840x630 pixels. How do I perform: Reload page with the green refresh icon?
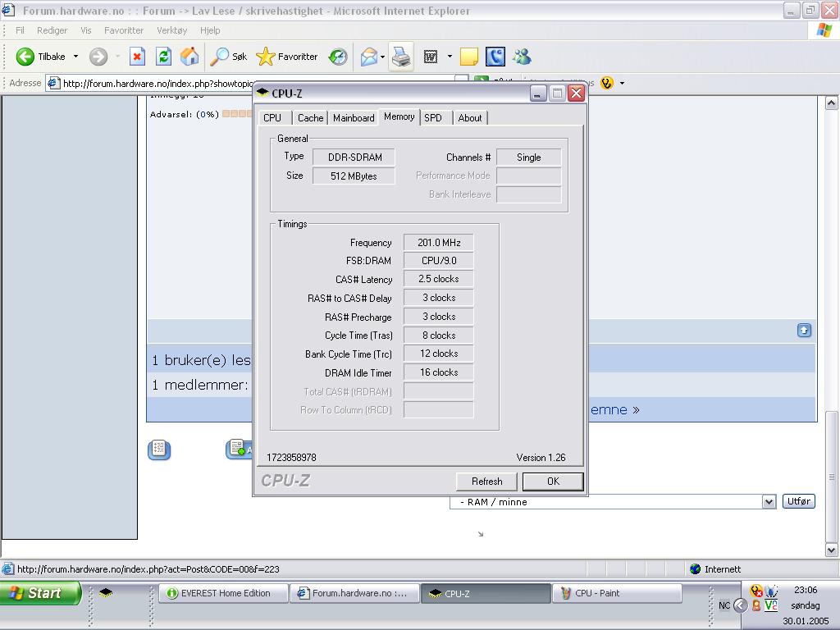click(x=163, y=57)
